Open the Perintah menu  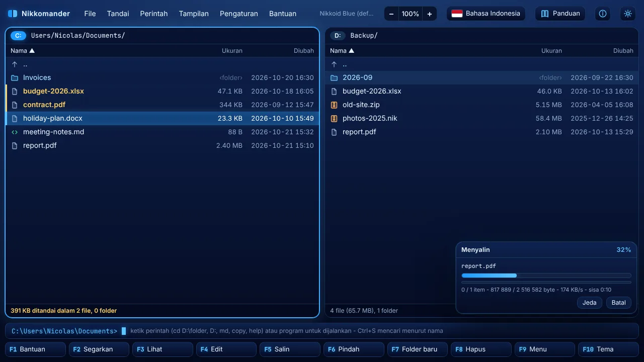pyautogui.click(x=154, y=14)
